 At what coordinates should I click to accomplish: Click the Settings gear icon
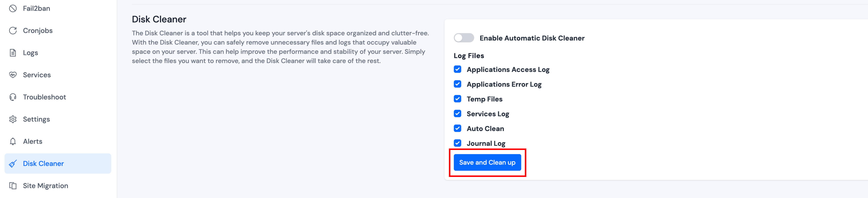[13, 119]
